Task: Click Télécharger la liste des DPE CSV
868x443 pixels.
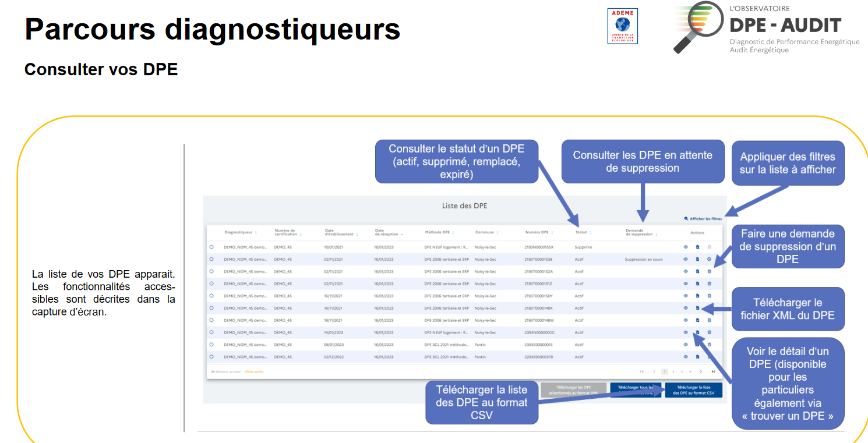Action: [x=693, y=390]
